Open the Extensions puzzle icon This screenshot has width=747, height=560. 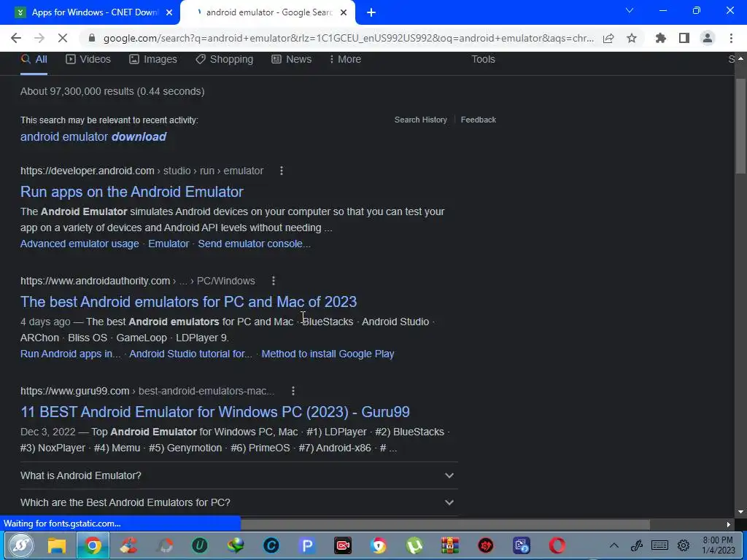click(661, 38)
